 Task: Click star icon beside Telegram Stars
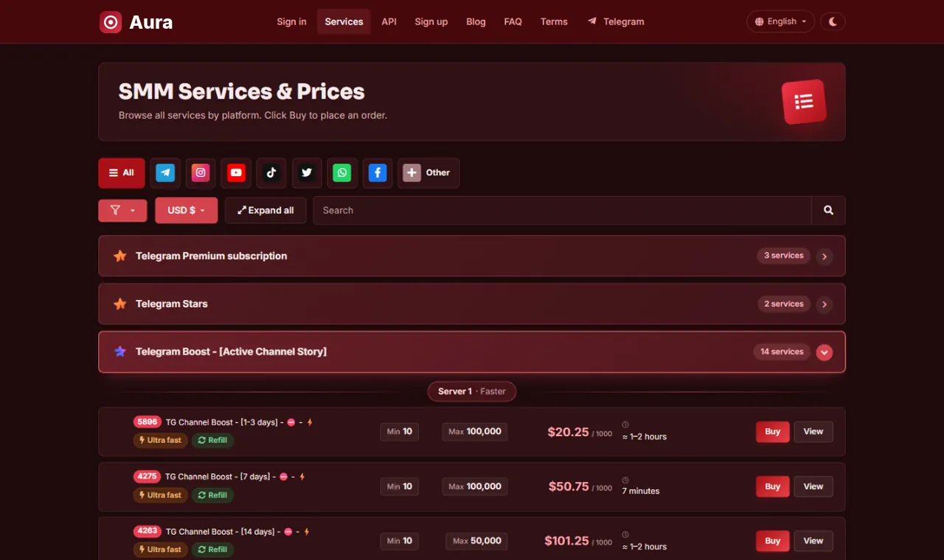pos(120,304)
